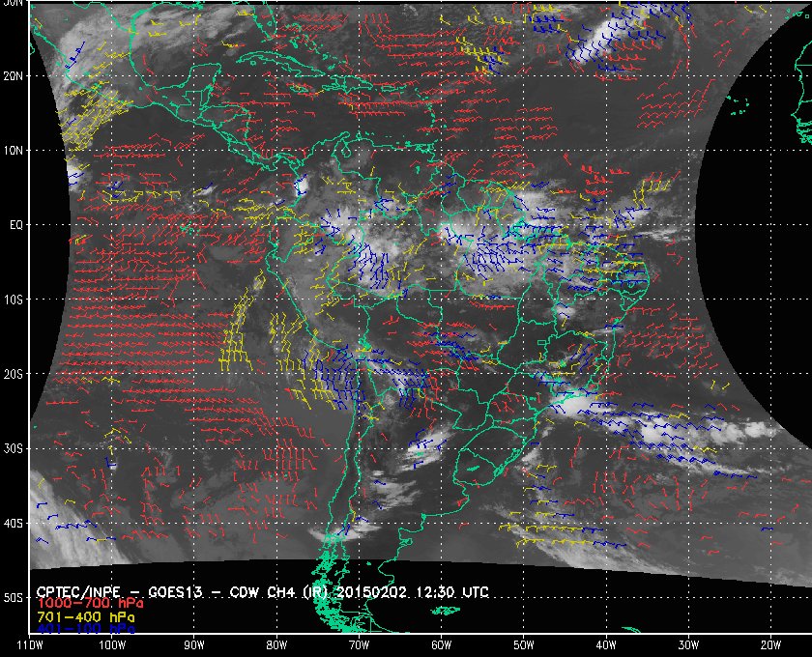Click the 90W longitude axis label
Viewport: 812px width, 657px height.
point(194,643)
